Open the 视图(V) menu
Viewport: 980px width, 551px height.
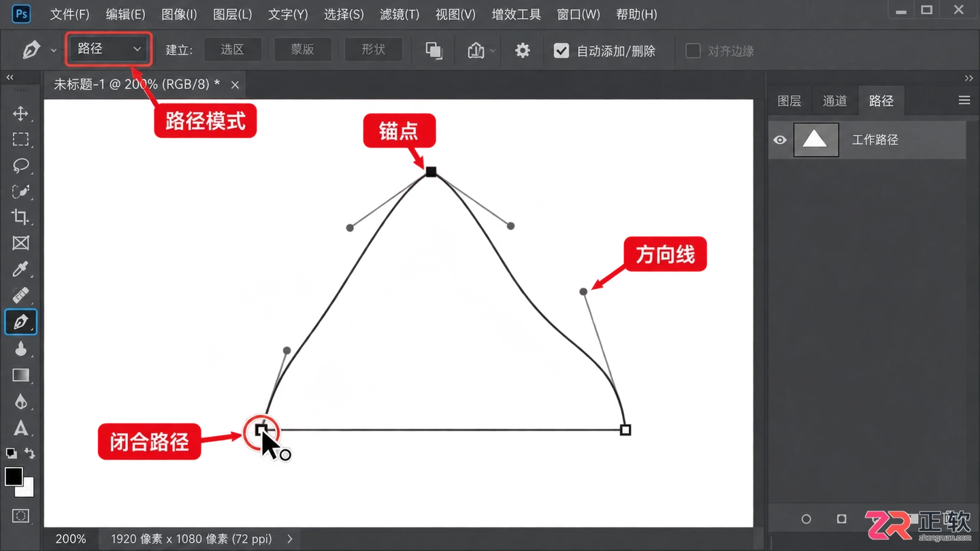click(455, 14)
